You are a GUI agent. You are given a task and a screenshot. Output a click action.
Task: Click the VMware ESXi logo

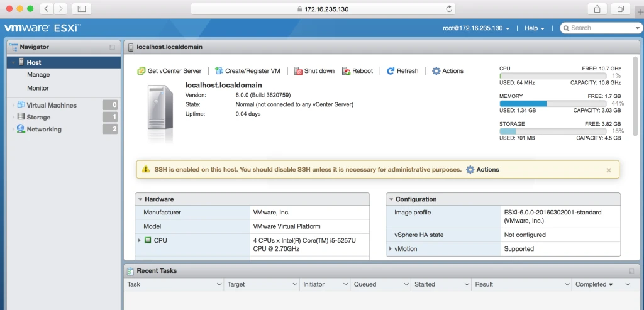42,28
